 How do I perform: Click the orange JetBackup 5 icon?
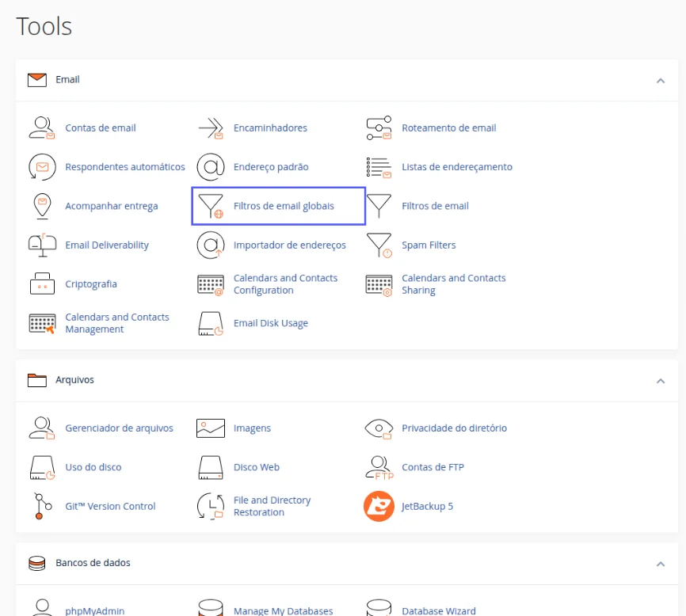[379, 506]
